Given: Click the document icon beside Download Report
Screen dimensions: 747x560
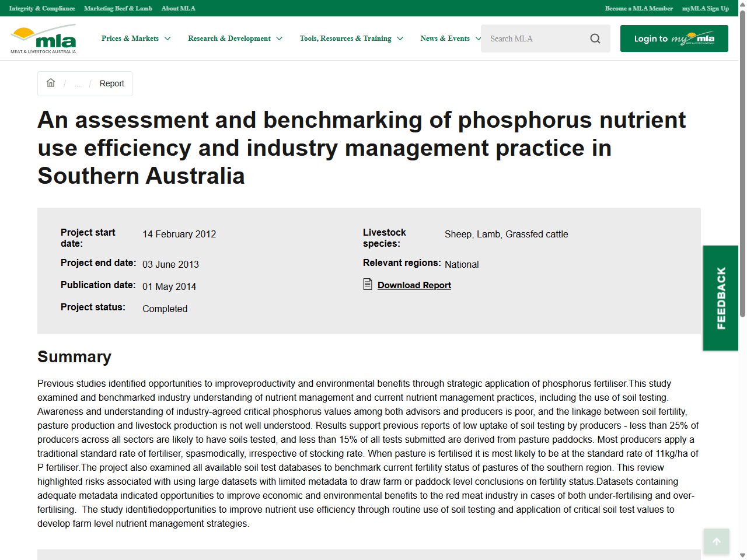Looking at the screenshot, I should click(x=368, y=284).
